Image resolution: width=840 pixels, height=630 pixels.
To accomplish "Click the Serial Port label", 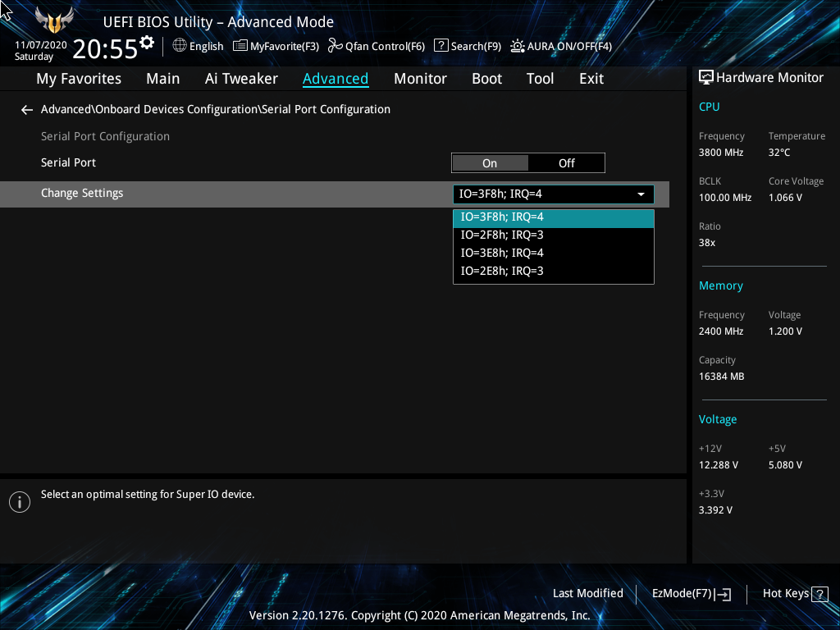I will pyautogui.click(x=69, y=163).
